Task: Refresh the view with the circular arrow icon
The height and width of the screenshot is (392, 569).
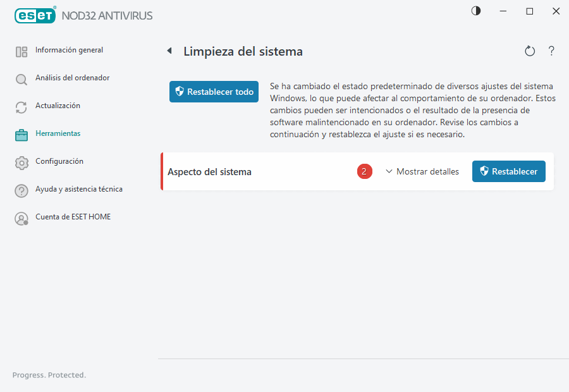Action: 530,51
